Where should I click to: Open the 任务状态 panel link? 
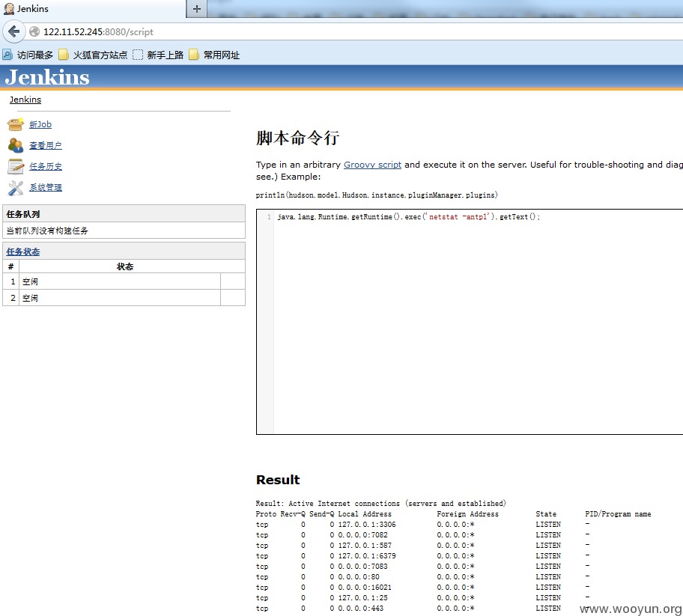pos(22,251)
